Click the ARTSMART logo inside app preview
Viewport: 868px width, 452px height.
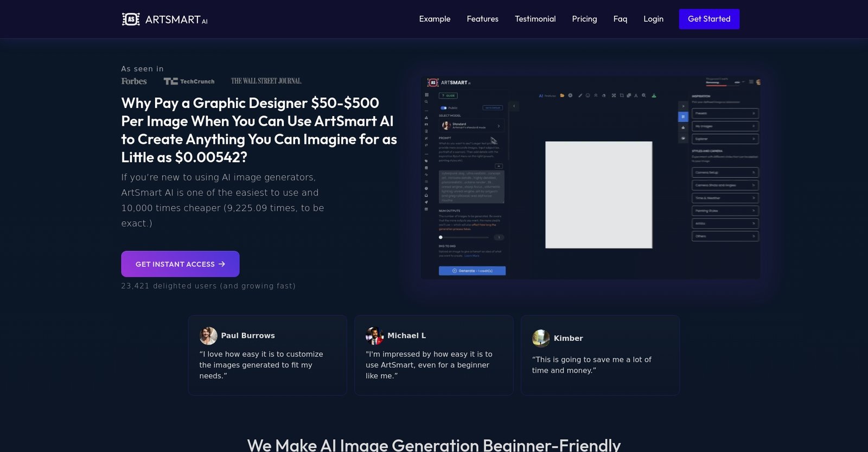[x=449, y=82]
